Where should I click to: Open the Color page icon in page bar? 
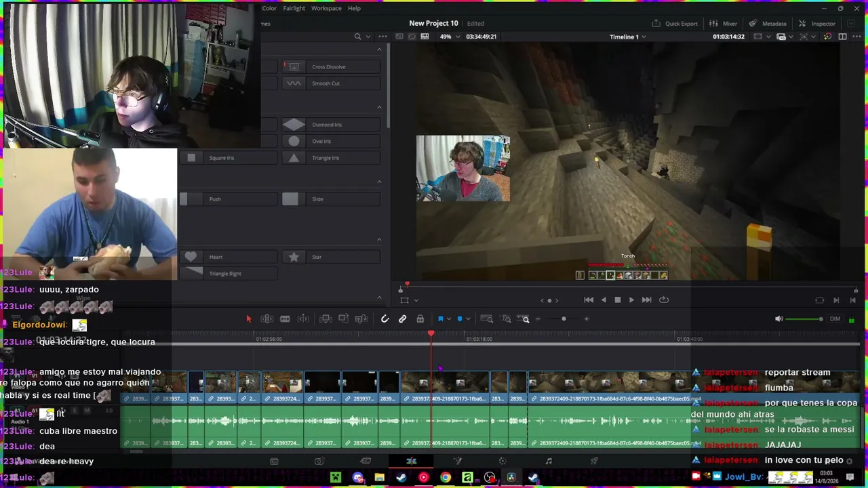pos(502,462)
